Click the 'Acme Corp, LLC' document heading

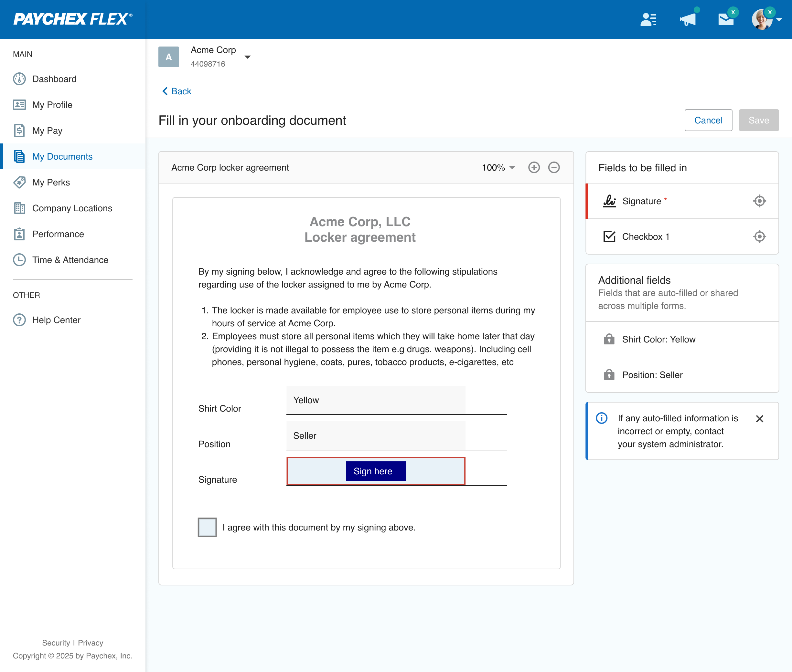tap(360, 222)
